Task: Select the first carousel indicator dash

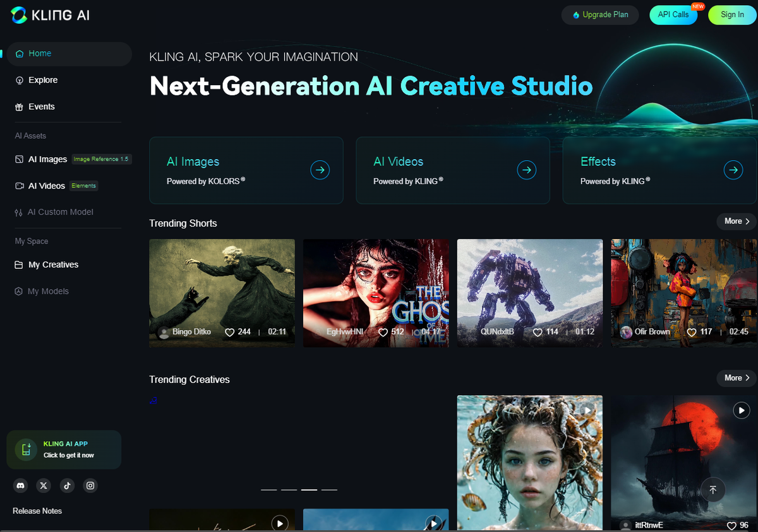Action: (x=269, y=490)
